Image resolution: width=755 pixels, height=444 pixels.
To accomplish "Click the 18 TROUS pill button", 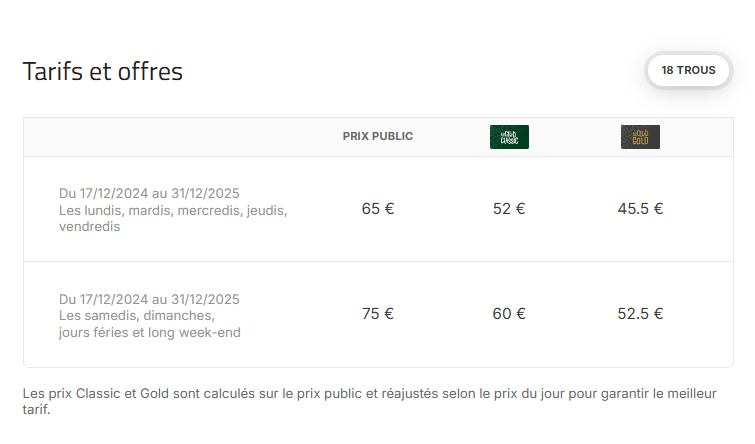I will coord(689,70).
